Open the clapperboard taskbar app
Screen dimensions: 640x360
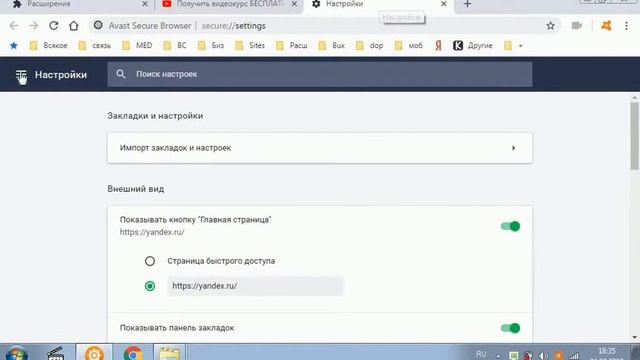pyautogui.click(x=56, y=353)
